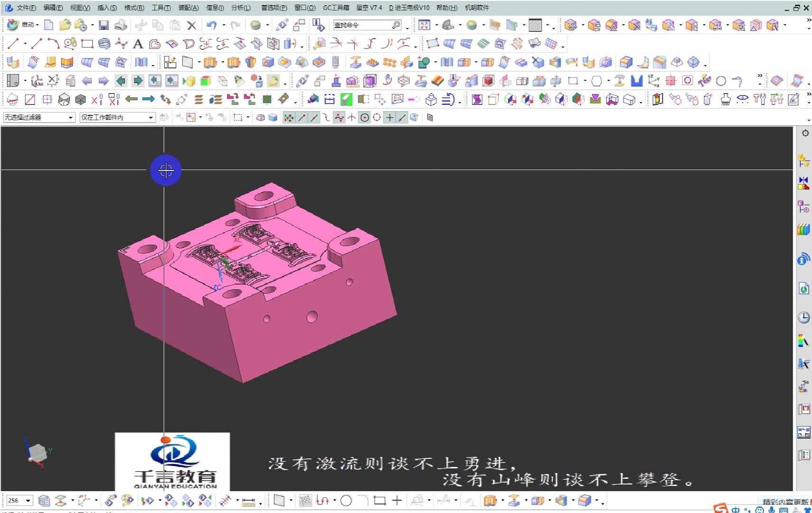
Task: Toggle Quadrant Point snap
Action: point(377,117)
